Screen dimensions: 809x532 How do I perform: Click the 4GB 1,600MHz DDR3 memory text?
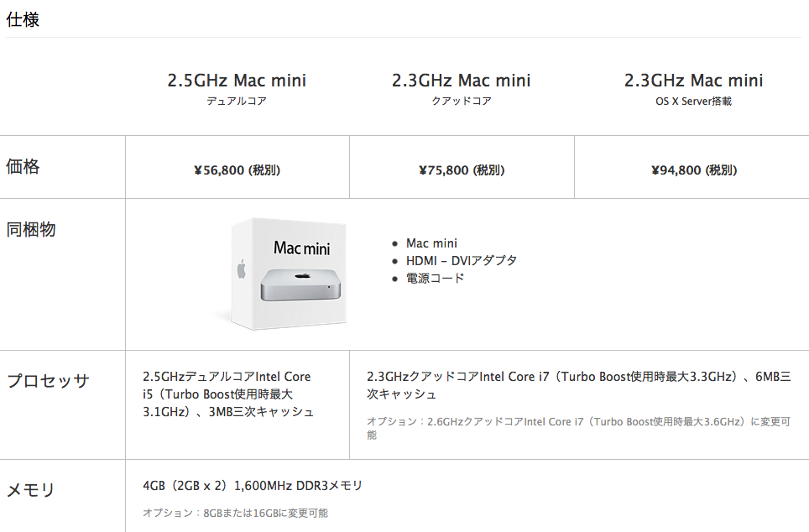(x=253, y=486)
